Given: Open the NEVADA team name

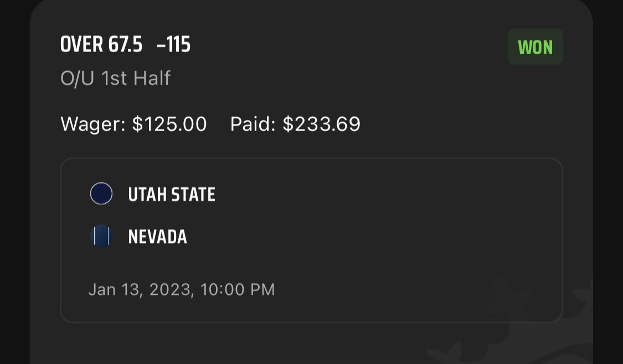Looking at the screenshot, I should pos(157,237).
